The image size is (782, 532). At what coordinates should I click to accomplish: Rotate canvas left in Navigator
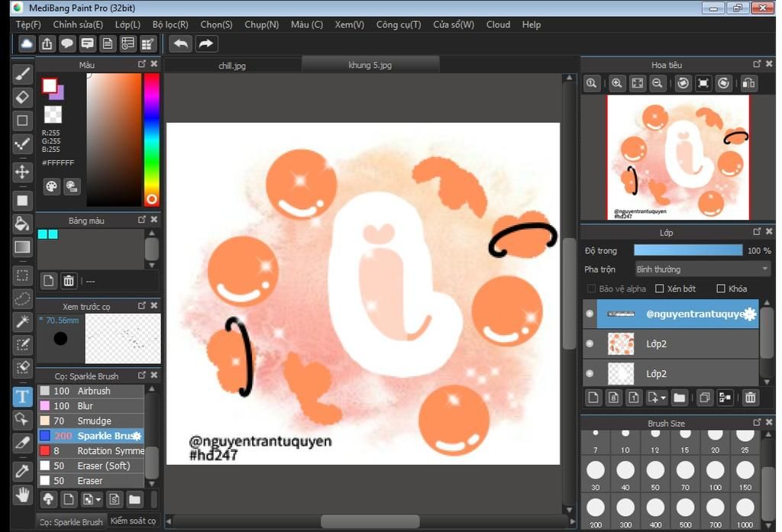683,83
